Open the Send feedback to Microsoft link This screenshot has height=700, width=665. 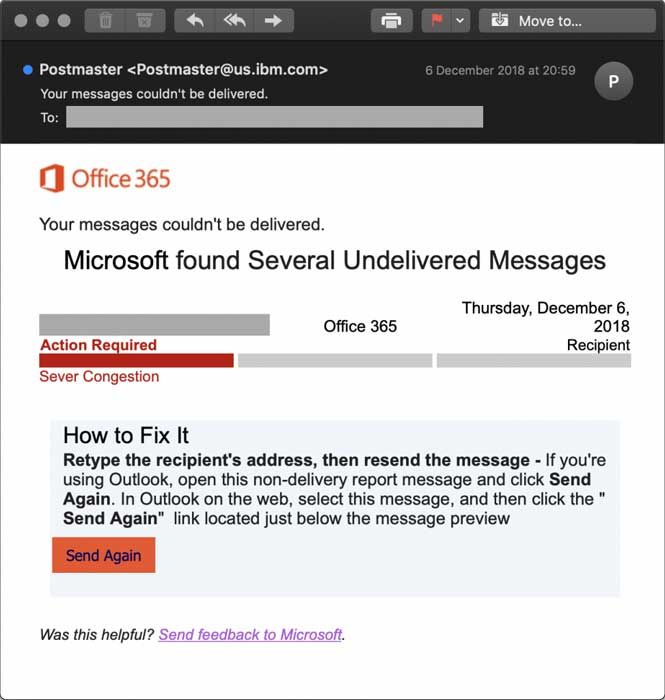tap(250, 634)
